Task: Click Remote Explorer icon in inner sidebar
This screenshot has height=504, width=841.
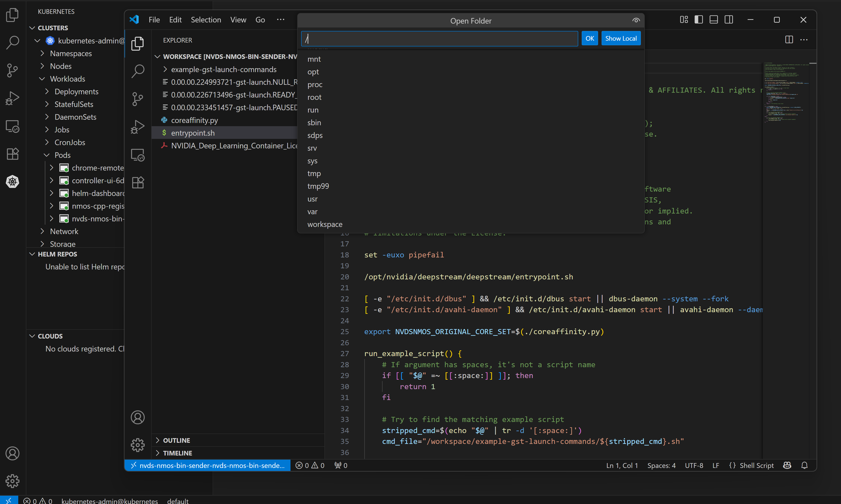Action: (x=138, y=155)
